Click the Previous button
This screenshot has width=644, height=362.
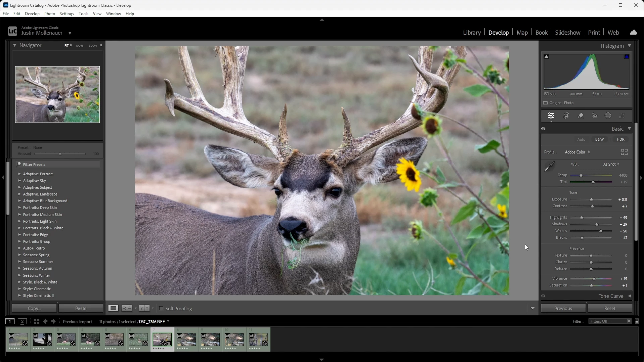(563, 308)
